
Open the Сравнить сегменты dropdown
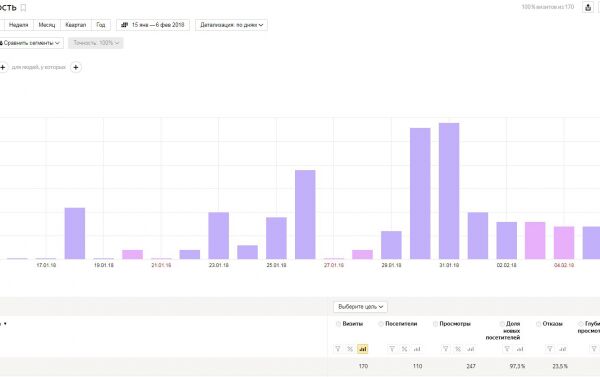click(31, 43)
